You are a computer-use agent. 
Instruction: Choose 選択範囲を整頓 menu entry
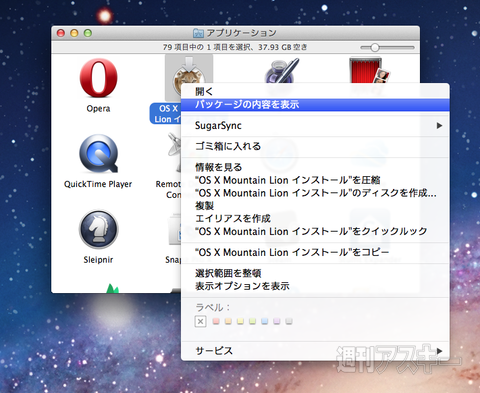click(315, 273)
